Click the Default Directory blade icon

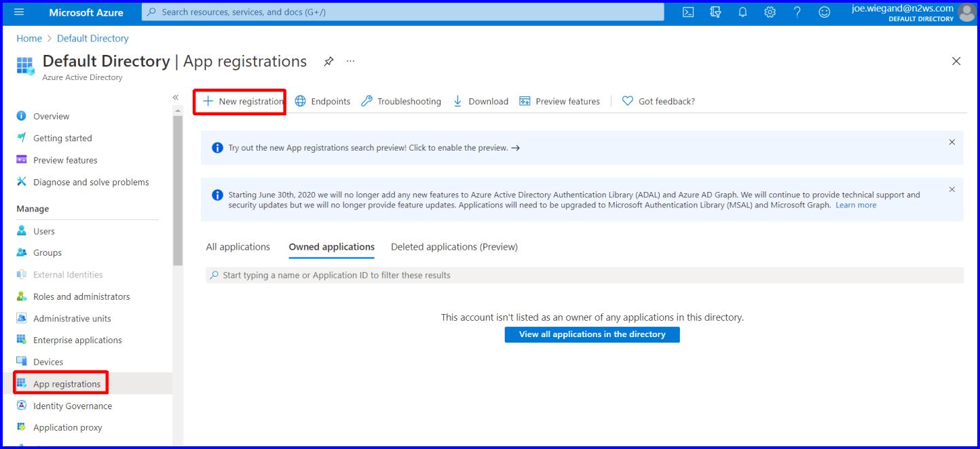[25, 66]
